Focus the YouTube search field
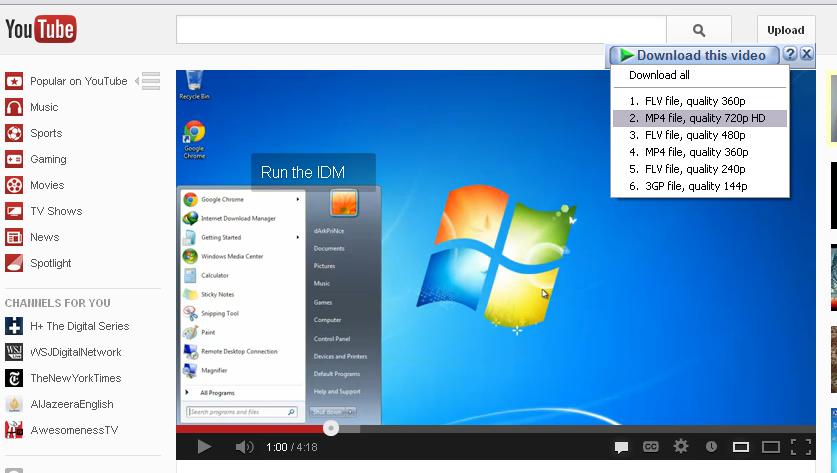Screen dimensions: 837x473 coord(421,30)
